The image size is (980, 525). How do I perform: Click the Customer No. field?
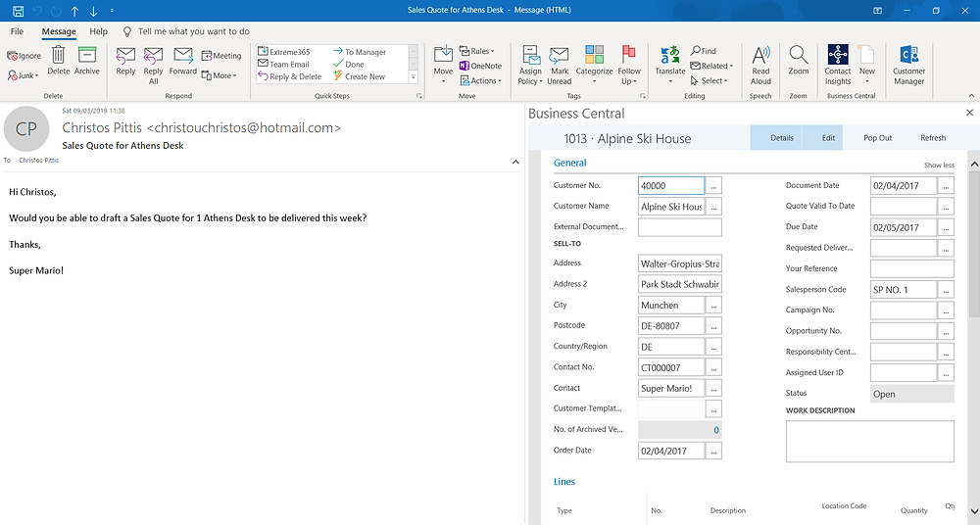(671, 186)
